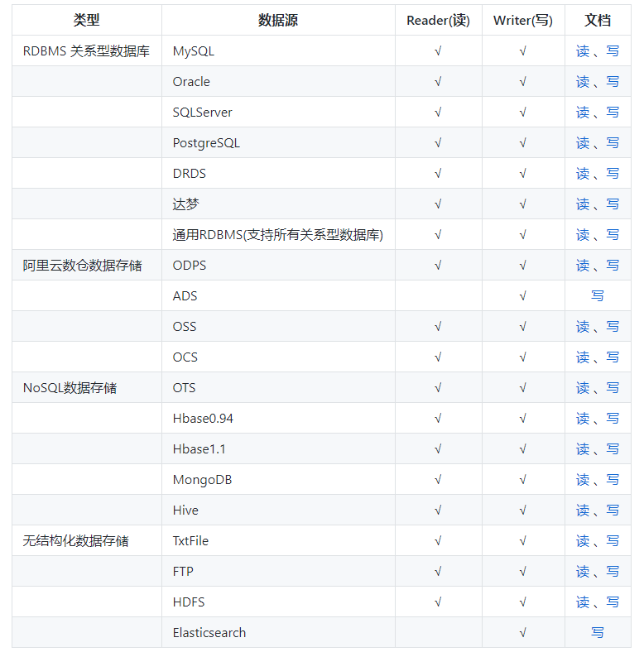Viewport: 644px width, 652px height.
Task: Open the MySQL read documentation link
Action: (583, 51)
